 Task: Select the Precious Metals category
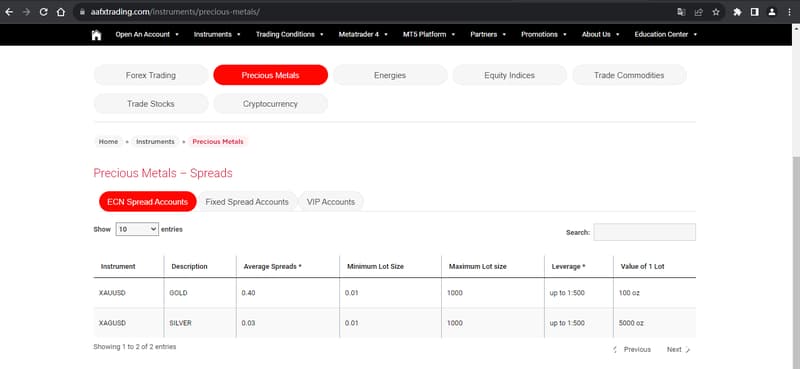coord(270,75)
